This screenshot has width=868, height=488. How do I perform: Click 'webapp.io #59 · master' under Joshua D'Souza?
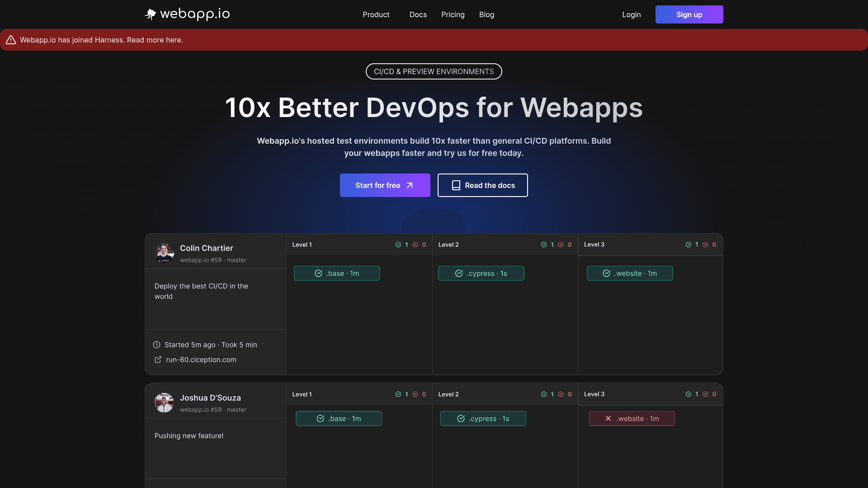213,409
